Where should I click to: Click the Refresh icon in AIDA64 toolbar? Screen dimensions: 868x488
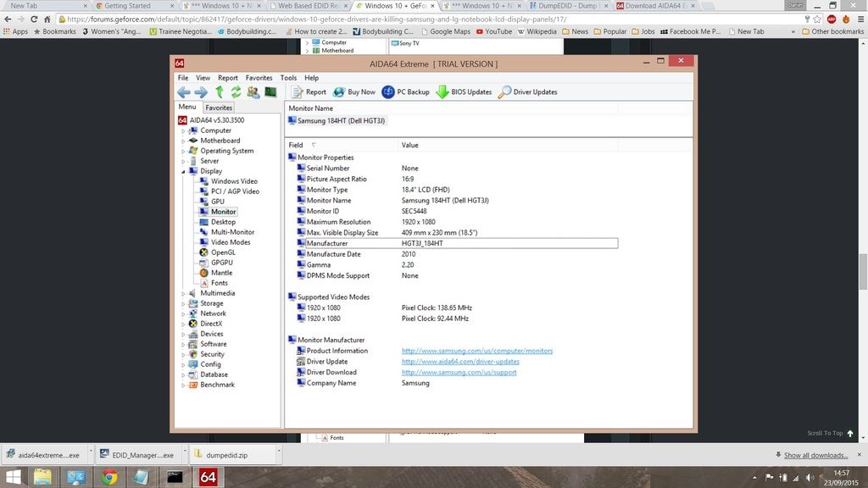[x=236, y=92]
